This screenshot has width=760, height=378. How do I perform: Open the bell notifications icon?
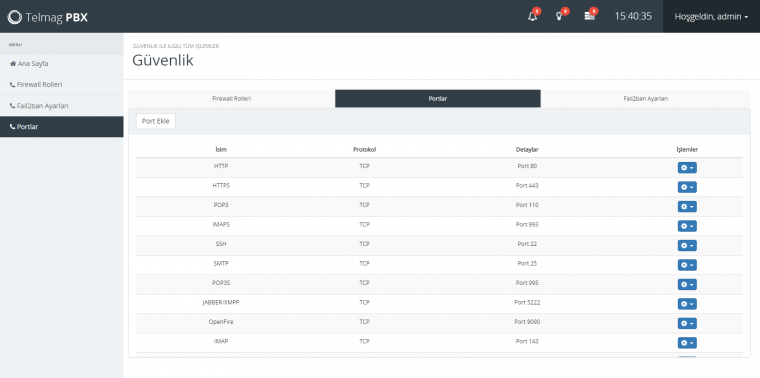pyautogui.click(x=533, y=16)
